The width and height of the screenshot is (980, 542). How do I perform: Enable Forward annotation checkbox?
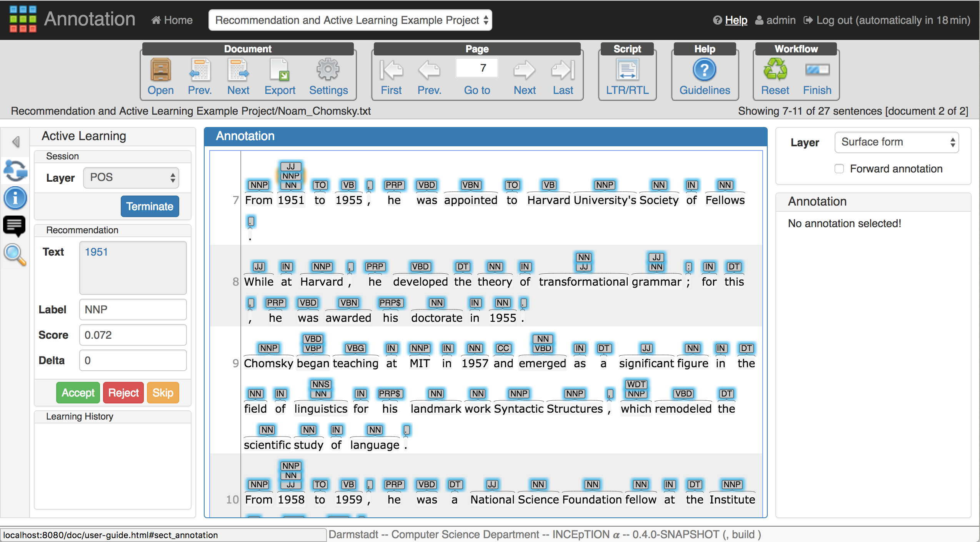pyautogui.click(x=839, y=169)
